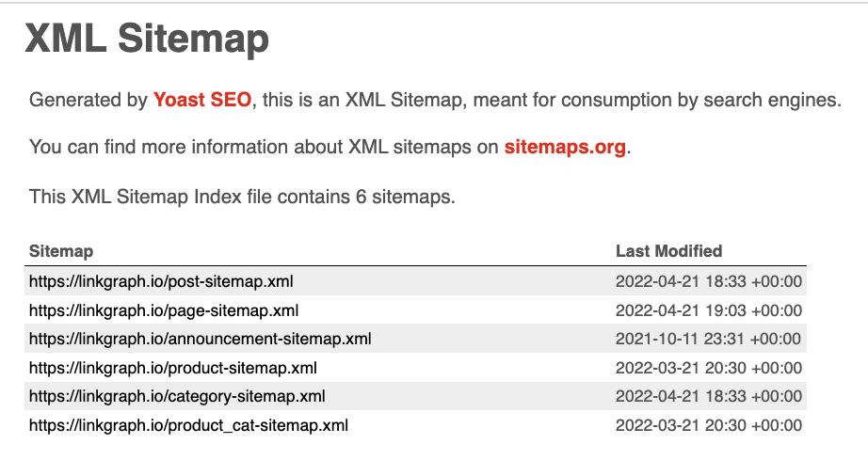Click the product-sitemap last modified date
868x476 pixels.
coord(708,368)
